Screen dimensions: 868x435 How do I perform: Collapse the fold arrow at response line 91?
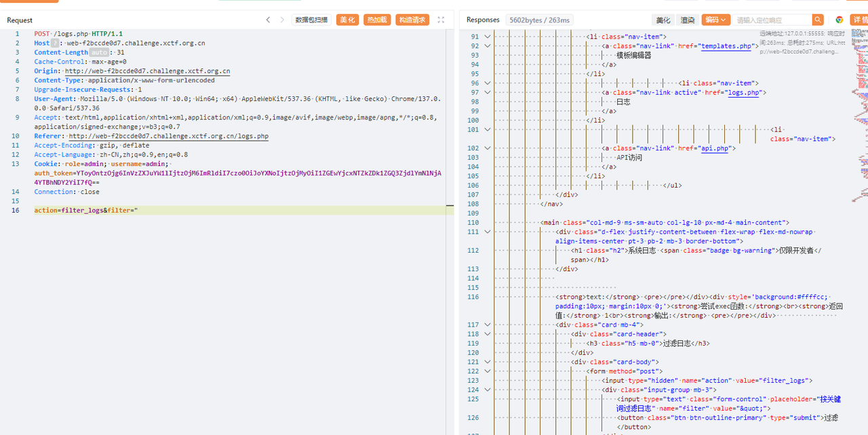[x=487, y=37]
